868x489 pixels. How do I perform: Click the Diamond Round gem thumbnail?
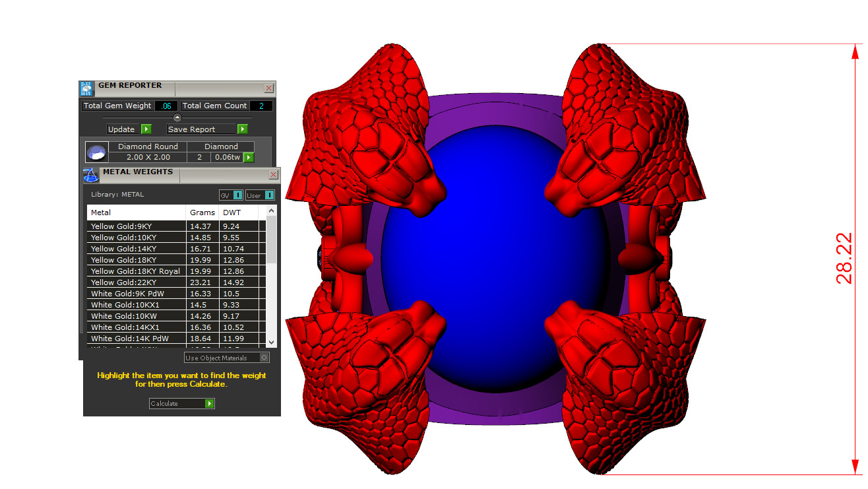pos(97,152)
